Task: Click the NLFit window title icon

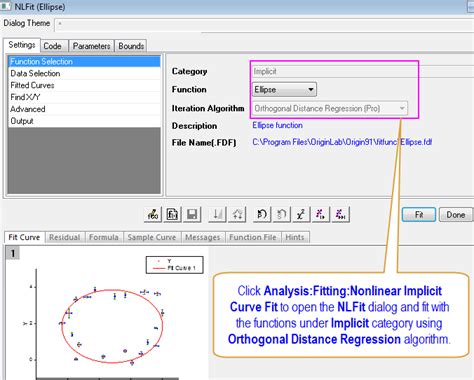Action: (x=6, y=6)
